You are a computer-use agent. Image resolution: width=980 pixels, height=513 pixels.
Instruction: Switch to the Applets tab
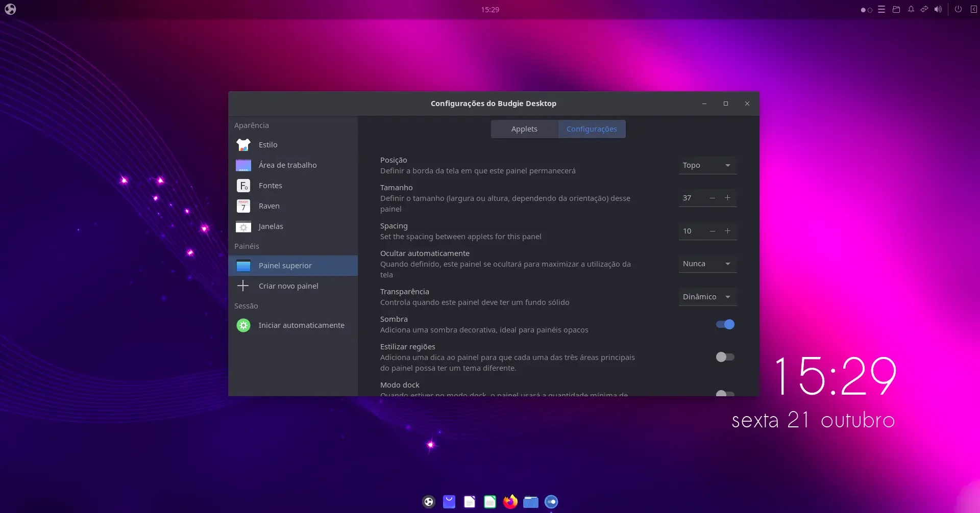[x=524, y=129]
